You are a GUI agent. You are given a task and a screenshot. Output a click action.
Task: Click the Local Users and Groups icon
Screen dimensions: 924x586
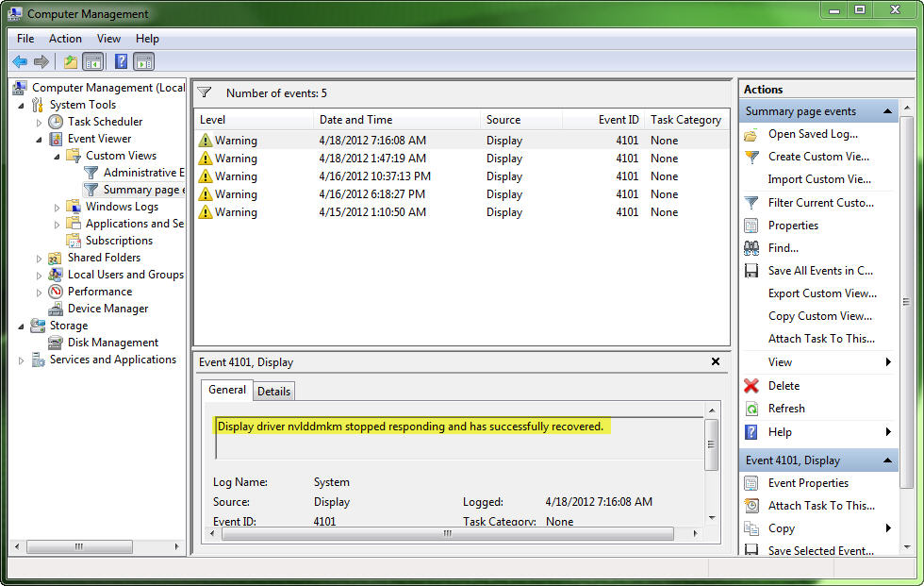click(x=56, y=275)
